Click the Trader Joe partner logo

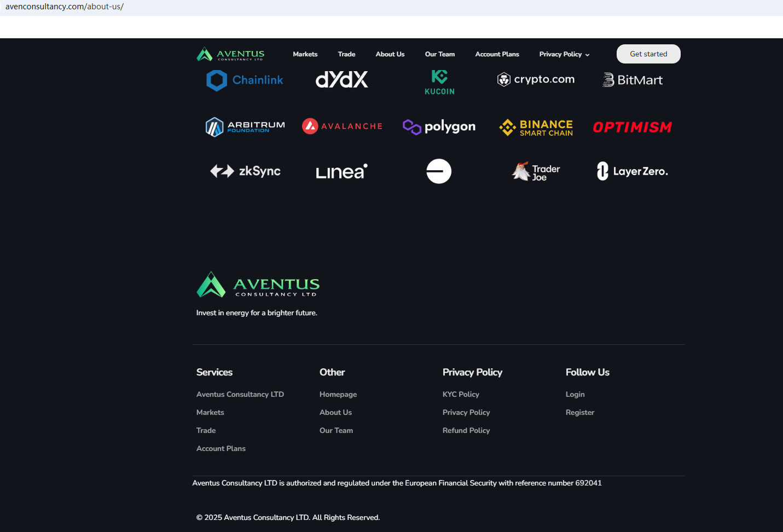536,171
